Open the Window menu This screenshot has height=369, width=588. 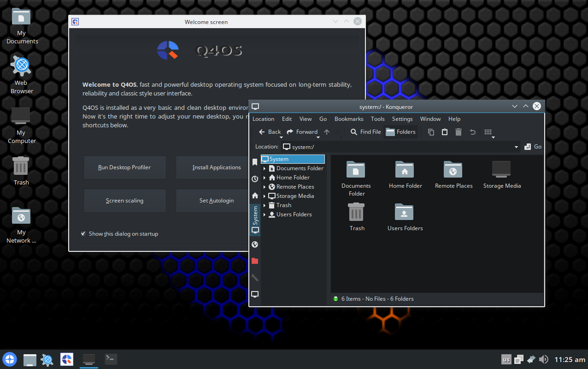click(430, 119)
